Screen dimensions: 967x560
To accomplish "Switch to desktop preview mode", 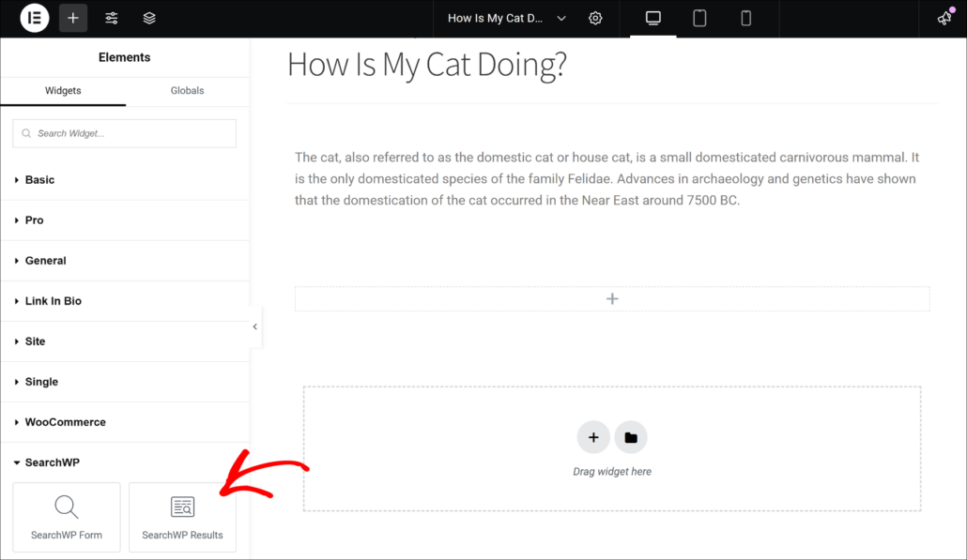I will (x=653, y=18).
